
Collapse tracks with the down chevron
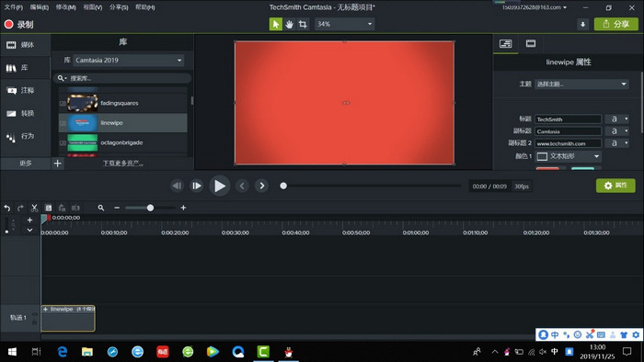point(29,230)
